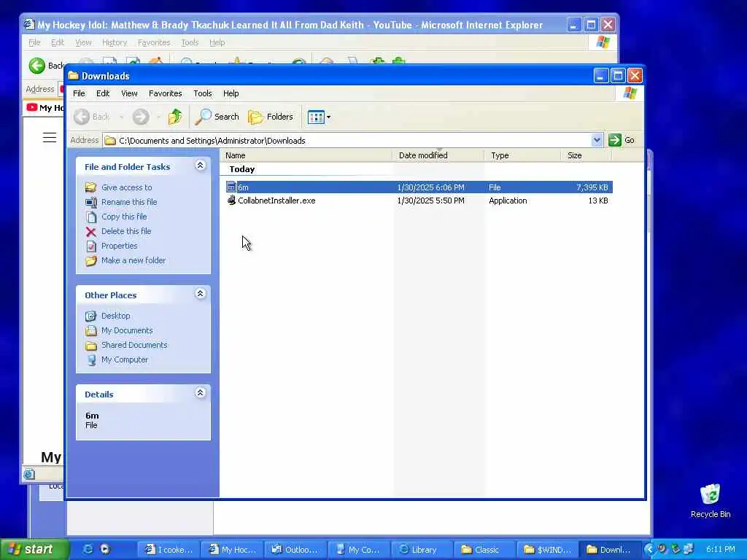Click the Today group header
The image size is (747, 560).
(x=242, y=169)
